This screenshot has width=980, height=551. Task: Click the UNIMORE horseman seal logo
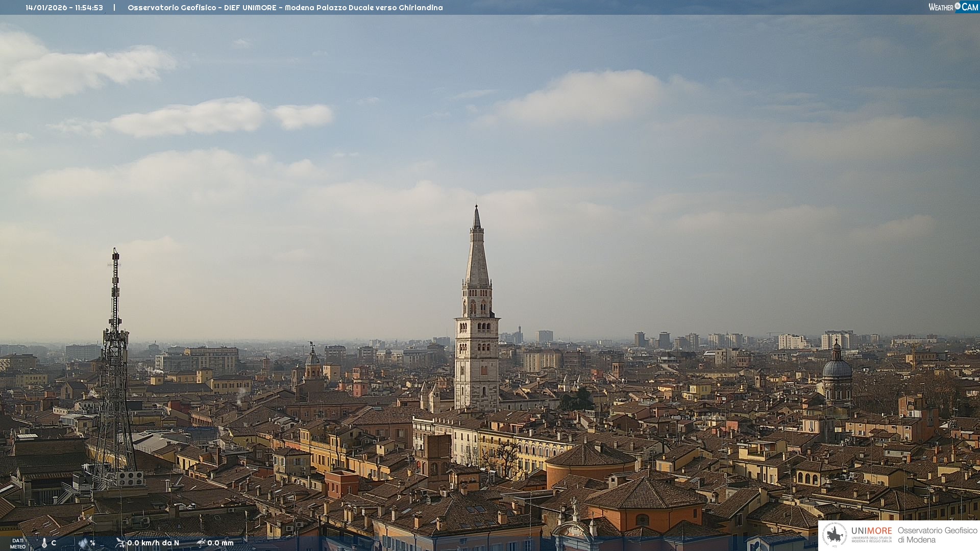(x=835, y=535)
